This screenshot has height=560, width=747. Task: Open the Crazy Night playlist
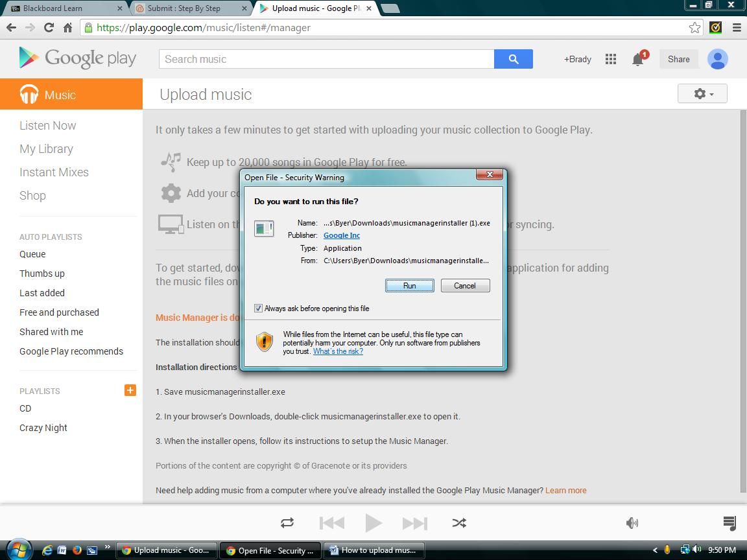(43, 428)
